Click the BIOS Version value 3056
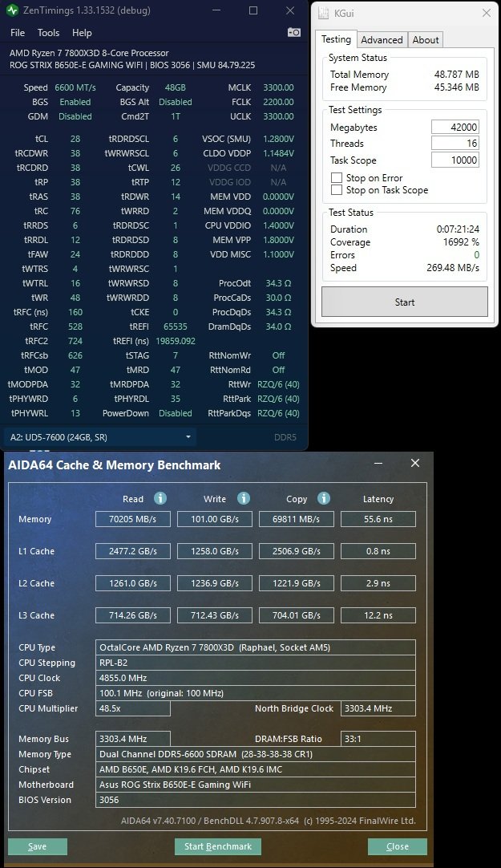Image resolution: width=501 pixels, height=868 pixels. 256,800
